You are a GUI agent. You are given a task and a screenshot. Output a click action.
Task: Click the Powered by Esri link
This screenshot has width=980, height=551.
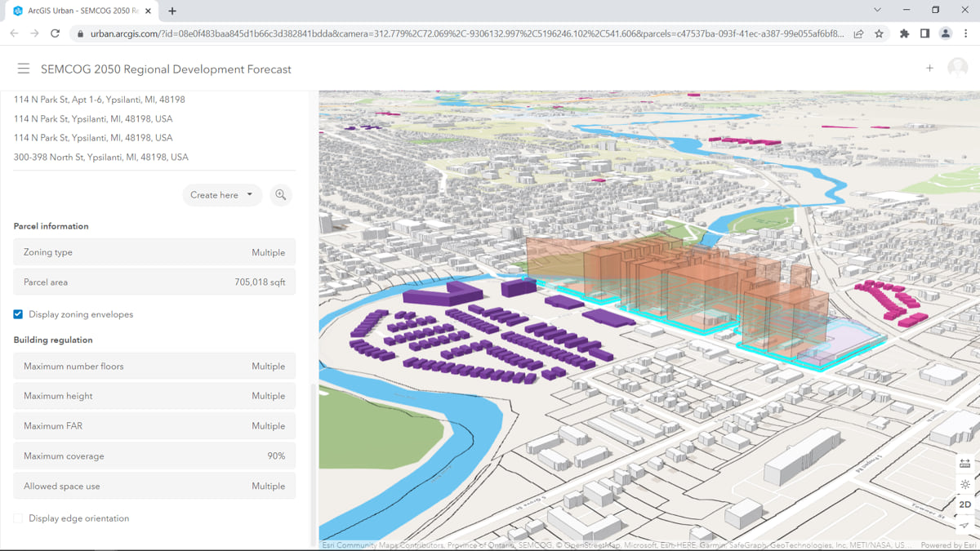947,545
